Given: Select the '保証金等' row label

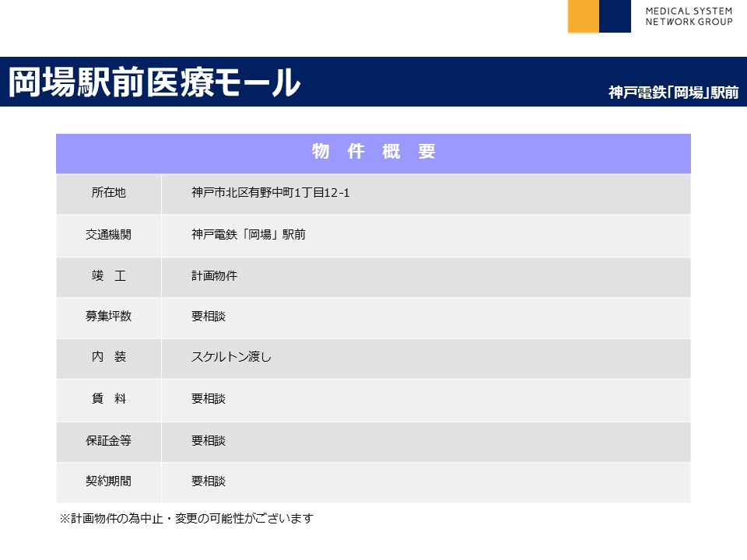Looking at the screenshot, I should (x=109, y=440).
